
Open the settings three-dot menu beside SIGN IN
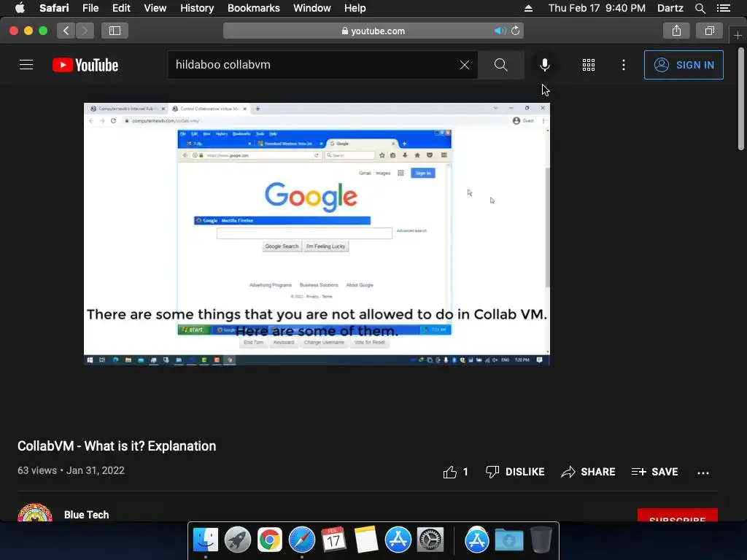(x=624, y=65)
